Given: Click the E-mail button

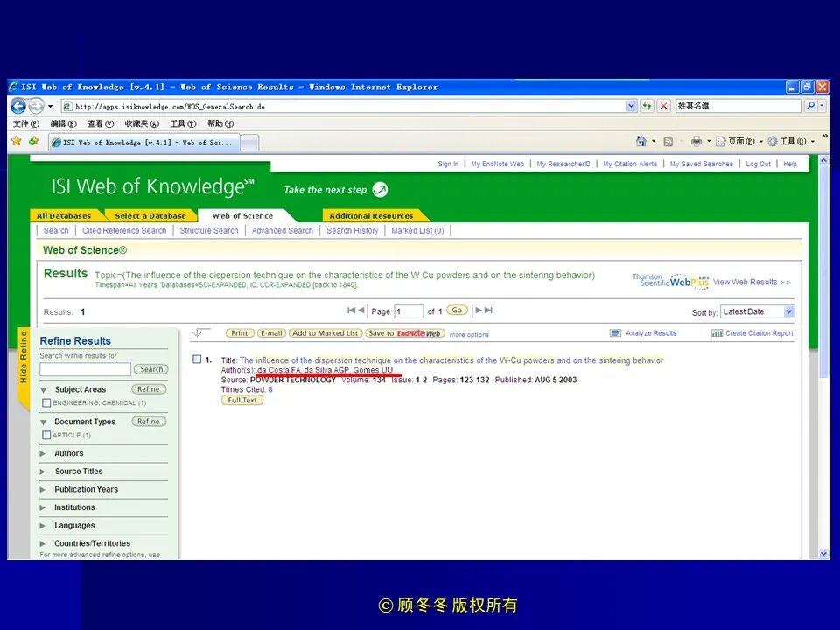Looking at the screenshot, I should click(x=271, y=333).
